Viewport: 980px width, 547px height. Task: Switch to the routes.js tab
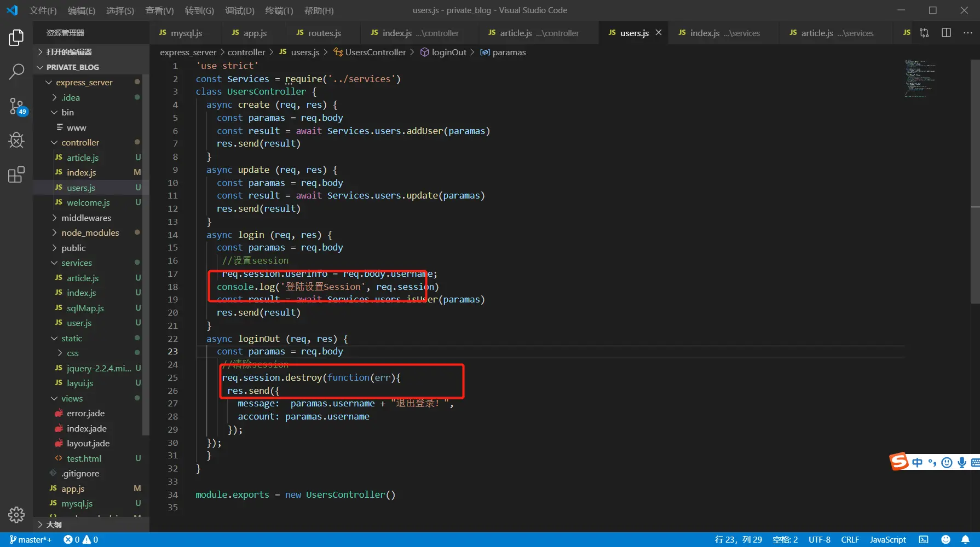point(324,33)
